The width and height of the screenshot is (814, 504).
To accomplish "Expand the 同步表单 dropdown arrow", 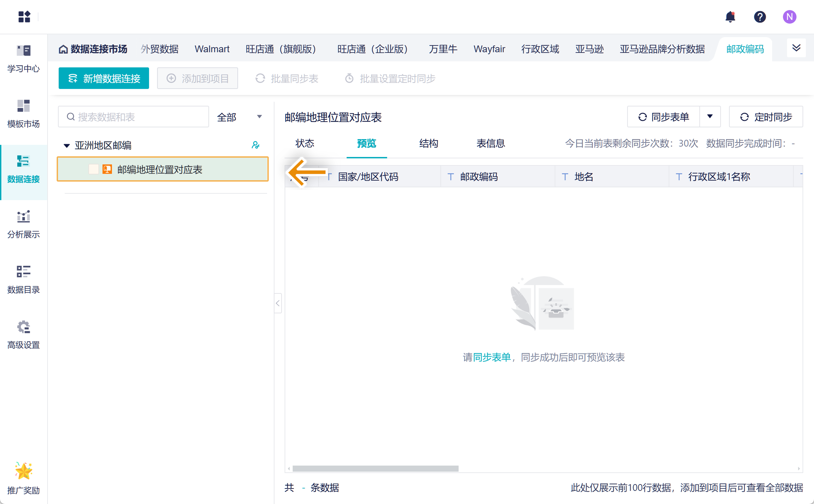I will 710,117.
